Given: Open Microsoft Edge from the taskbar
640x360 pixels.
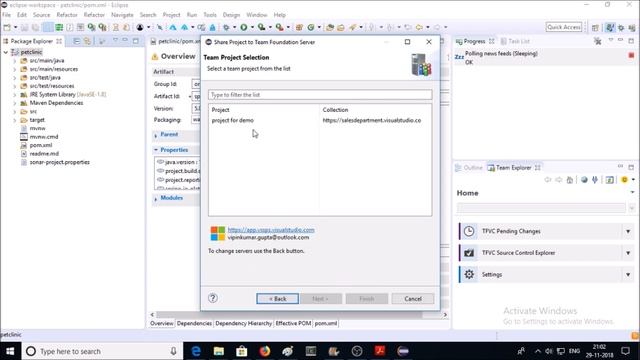Looking at the screenshot, I should (x=196, y=351).
